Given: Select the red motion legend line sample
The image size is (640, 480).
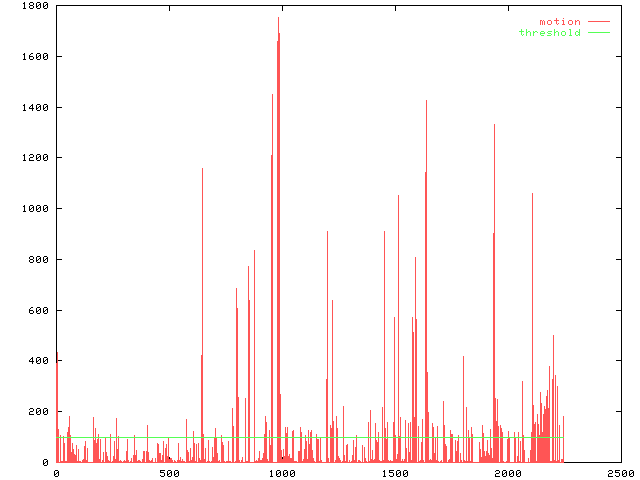Looking at the screenshot, I should [x=598, y=22].
